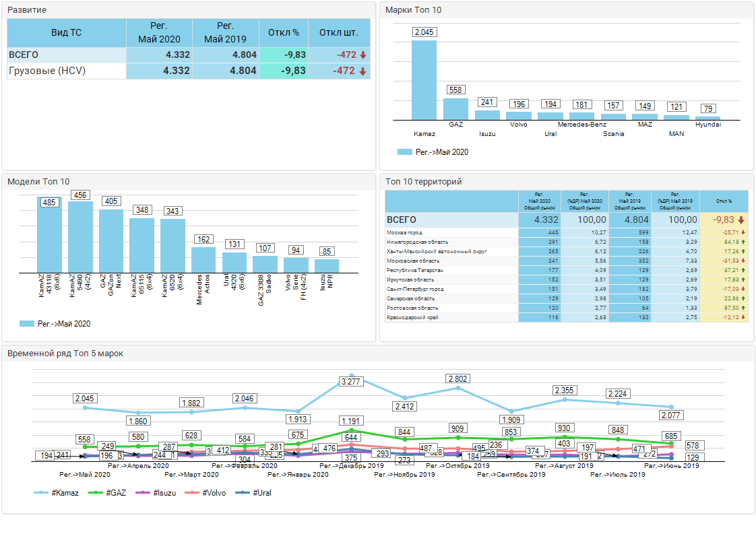The height and width of the screenshot is (534, 756).
Task: Click the red arrow beside -9,83 in territories ВСЕГО row
Action: point(741,220)
